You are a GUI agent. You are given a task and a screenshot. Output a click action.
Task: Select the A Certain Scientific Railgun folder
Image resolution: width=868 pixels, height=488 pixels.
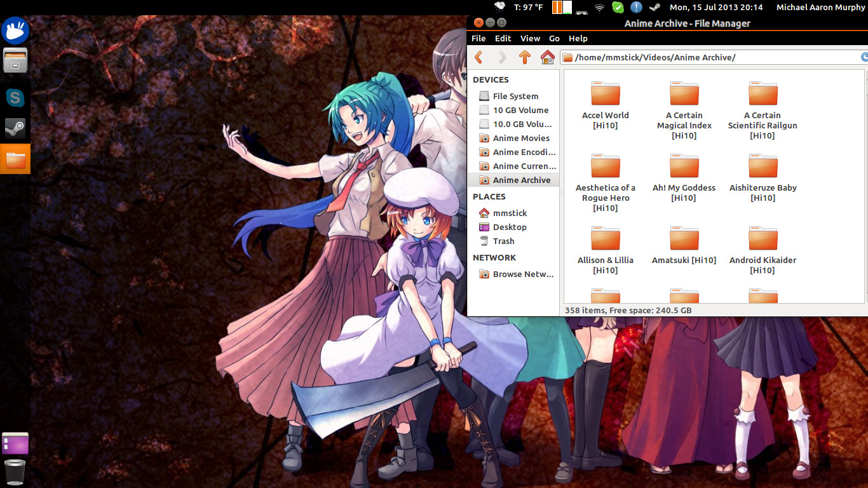(x=763, y=111)
